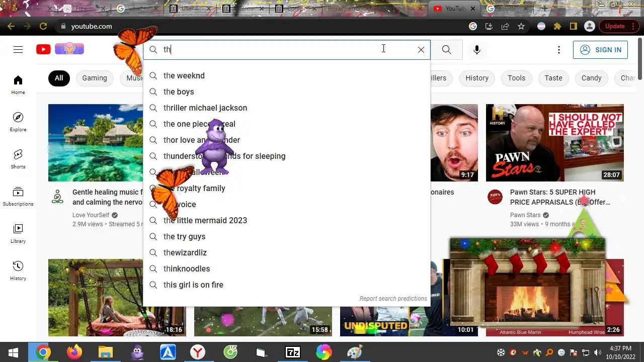
Task: Select the History filter chip
Action: 477,78
